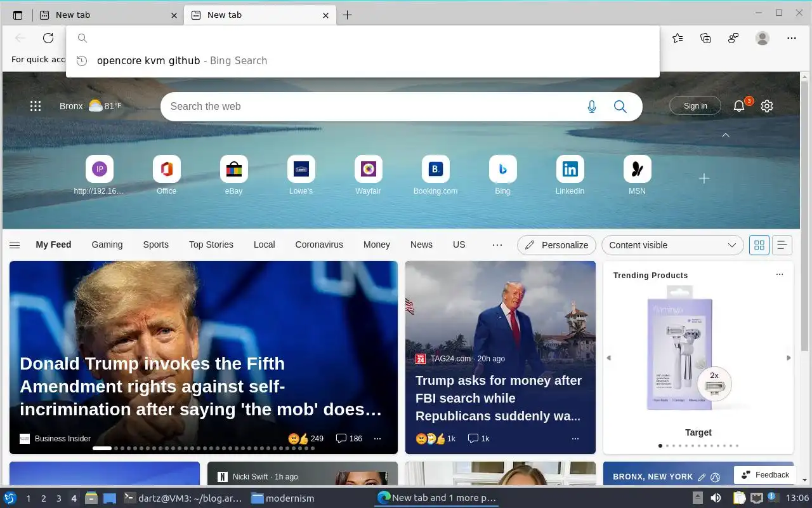Select the Top Stories tab
This screenshot has width=812, height=508.
click(x=211, y=244)
